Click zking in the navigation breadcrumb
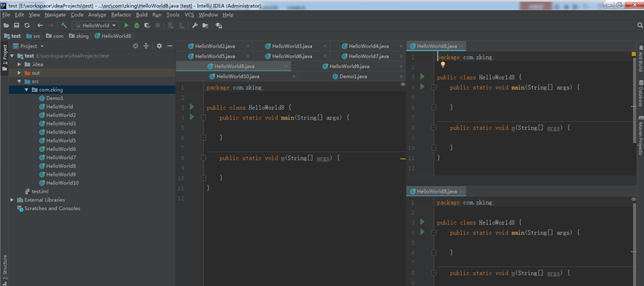 click(x=79, y=36)
